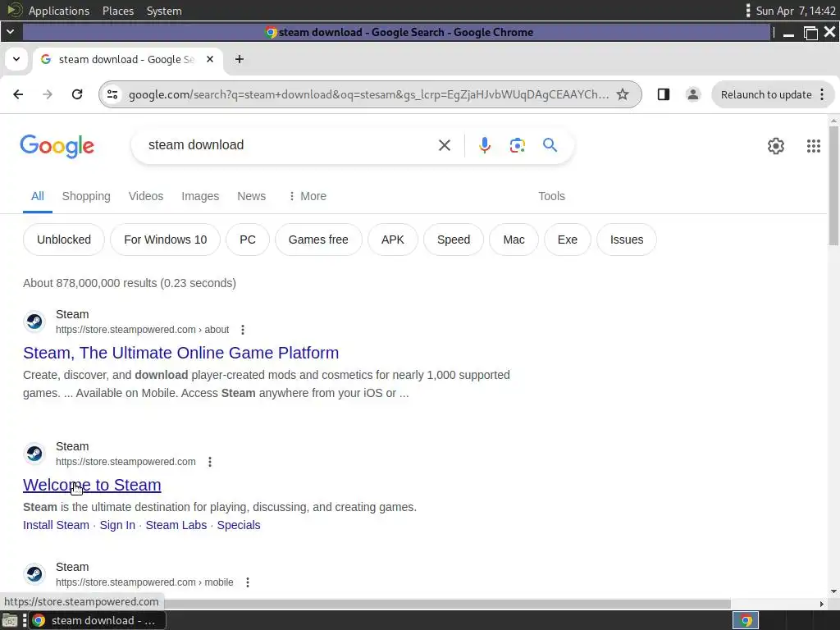Open the Google apps grid
The height and width of the screenshot is (630, 840).
click(813, 146)
